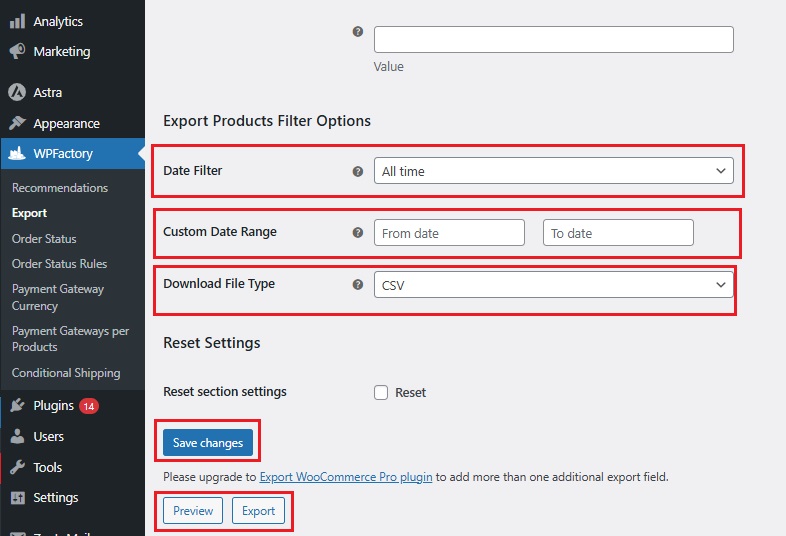The width and height of the screenshot is (786, 536).
Task: Open Order Status submenu item
Action: [x=44, y=239]
